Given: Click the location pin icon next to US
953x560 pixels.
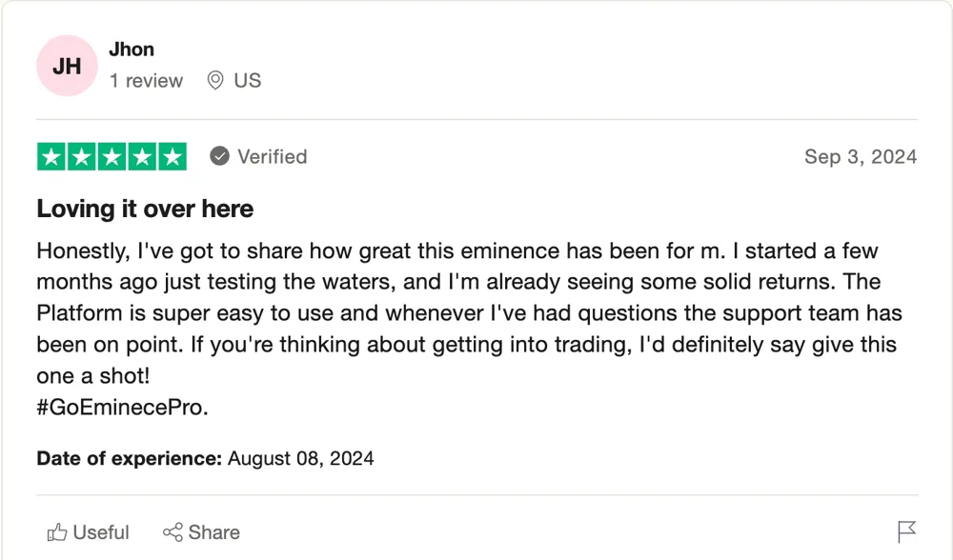Looking at the screenshot, I should pyautogui.click(x=215, y=80).
